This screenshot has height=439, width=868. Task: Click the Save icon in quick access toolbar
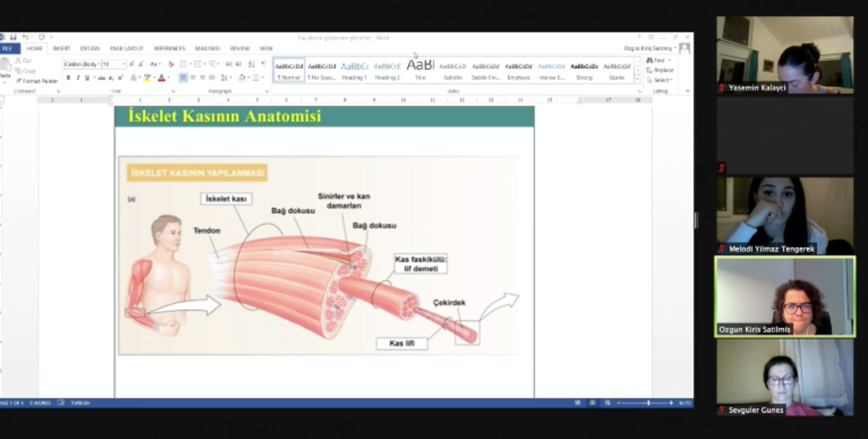[x=13, y=37]
